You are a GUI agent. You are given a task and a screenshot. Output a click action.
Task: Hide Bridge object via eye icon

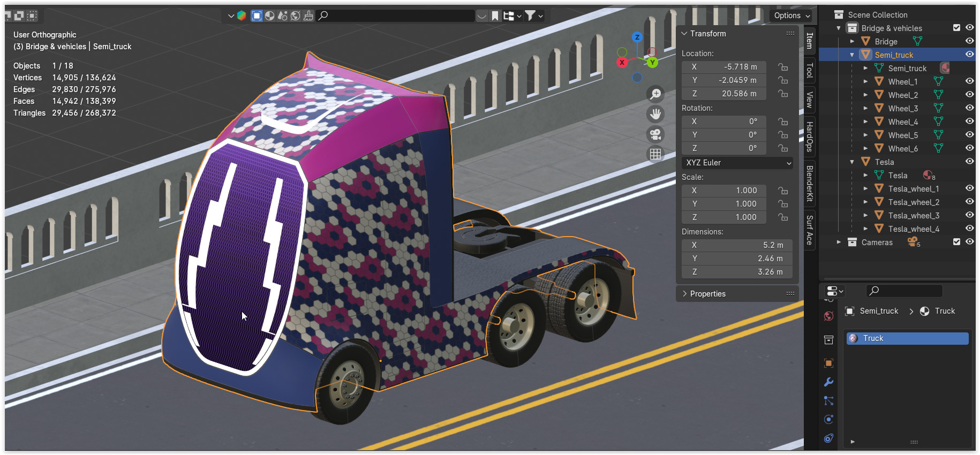click(x=969, y=41)
